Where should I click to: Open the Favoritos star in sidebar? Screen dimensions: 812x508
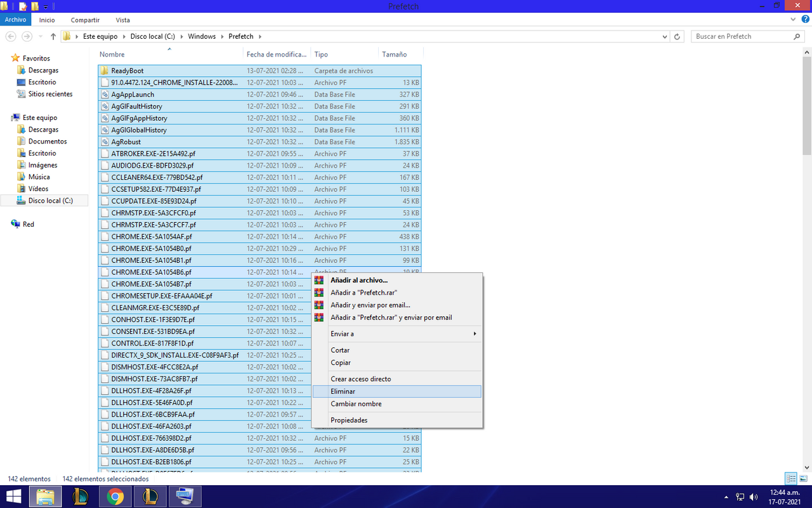15,58
